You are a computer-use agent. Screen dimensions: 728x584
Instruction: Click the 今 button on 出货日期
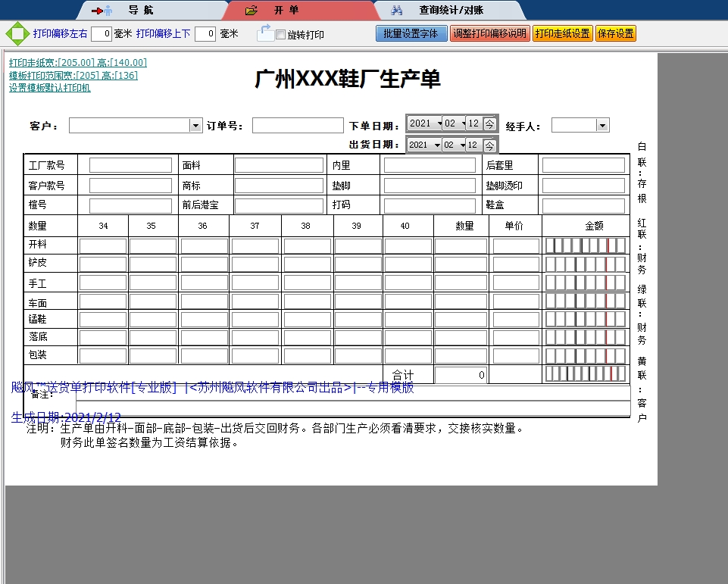tap(489, 144)
